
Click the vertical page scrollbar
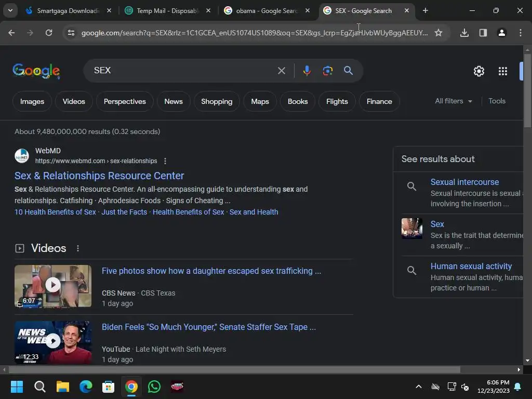tap(527, 91)
